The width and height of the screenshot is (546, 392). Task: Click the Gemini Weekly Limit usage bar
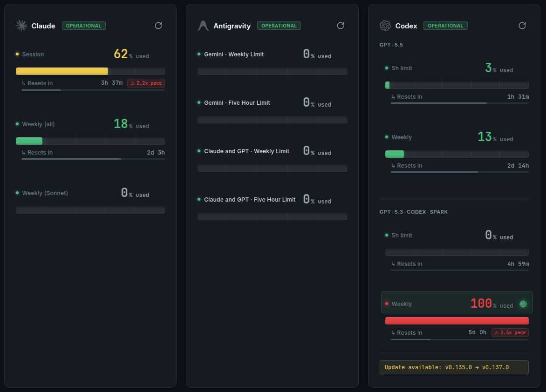pyautogui.click(x=273, y=71)
